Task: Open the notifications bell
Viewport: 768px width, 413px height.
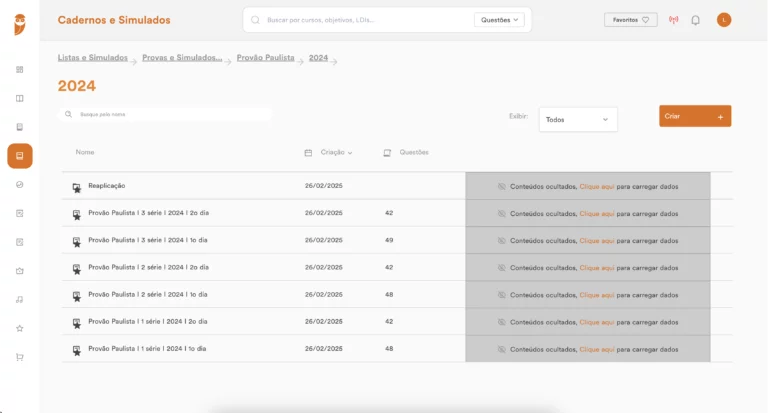Action: pyautogui.click(x=696, y=20)
